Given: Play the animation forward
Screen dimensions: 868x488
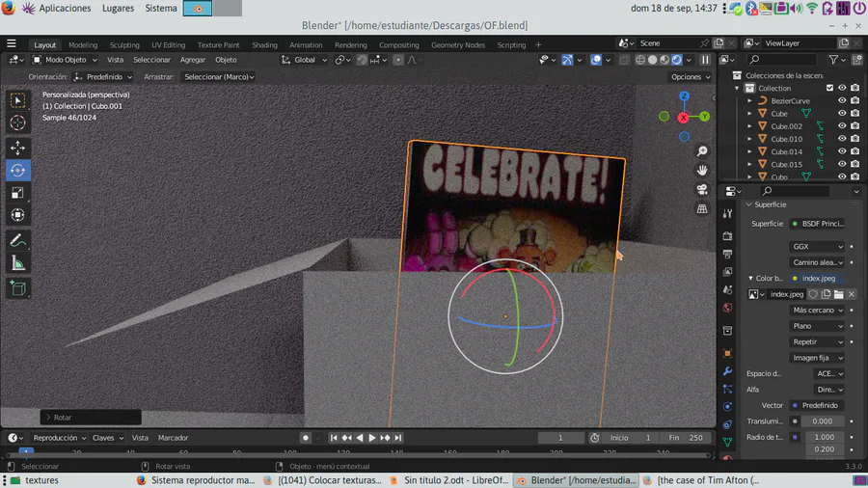Looking at the screenshot, I should pyautogui.click(x=372, y=438).
